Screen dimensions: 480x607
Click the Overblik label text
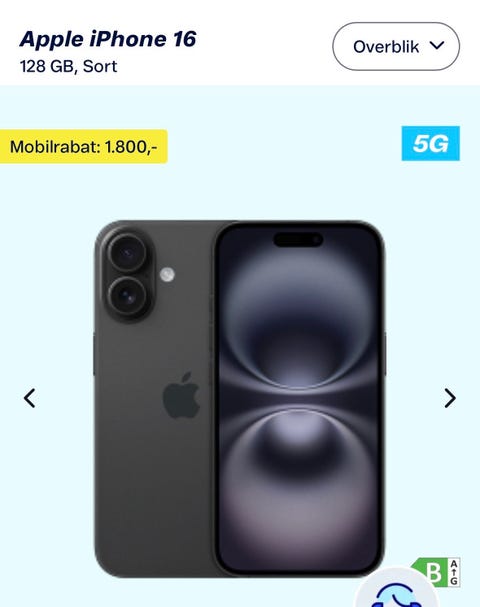click(386, 47)
